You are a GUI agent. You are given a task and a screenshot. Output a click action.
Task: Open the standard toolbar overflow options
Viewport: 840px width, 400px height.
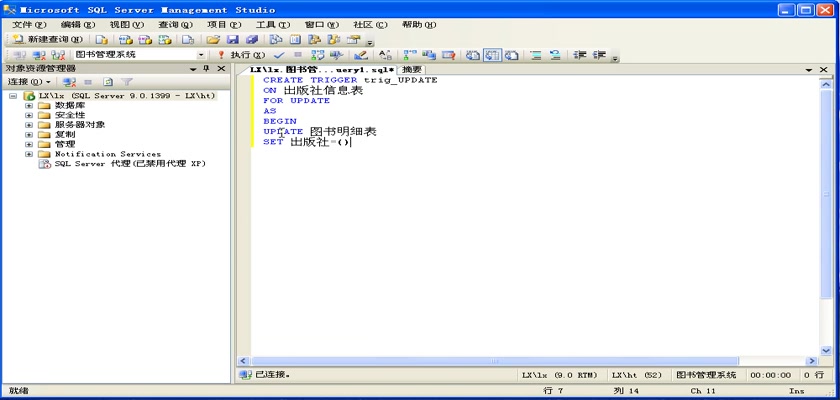click(370, 41)
